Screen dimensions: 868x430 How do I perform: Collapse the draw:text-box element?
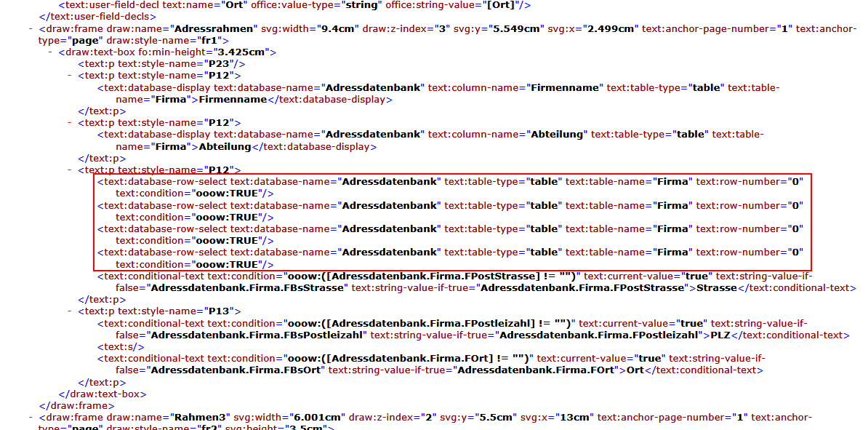click(x=51, y=52)
